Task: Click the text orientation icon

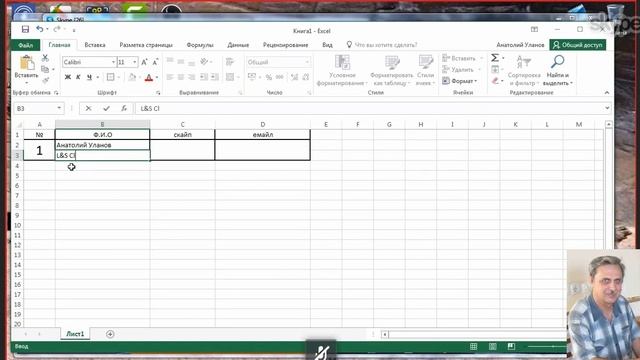Action: 204,62
